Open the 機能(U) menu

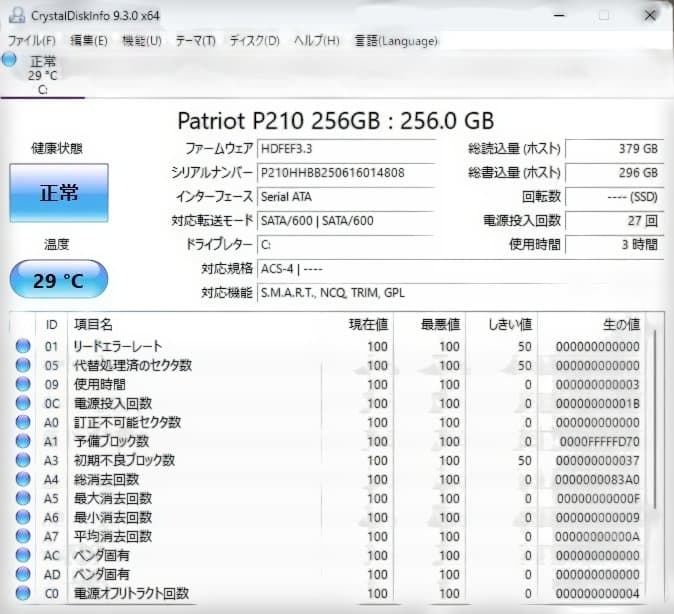(142, 41)
